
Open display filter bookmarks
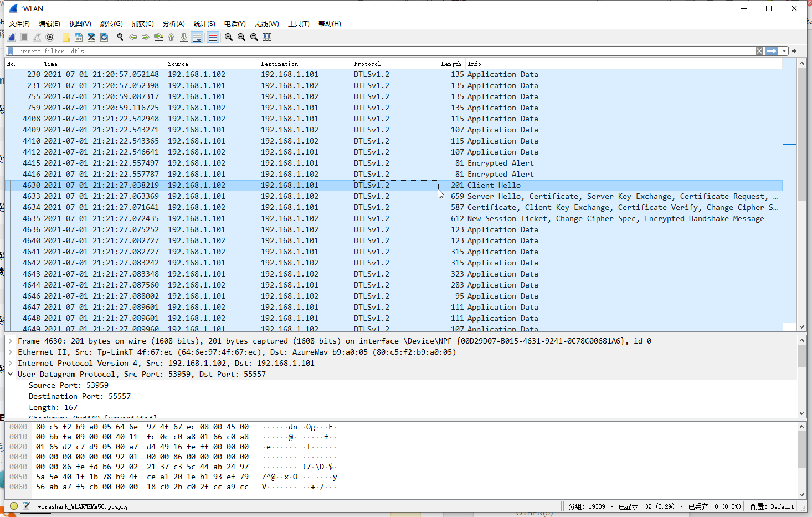pos(11,51)
